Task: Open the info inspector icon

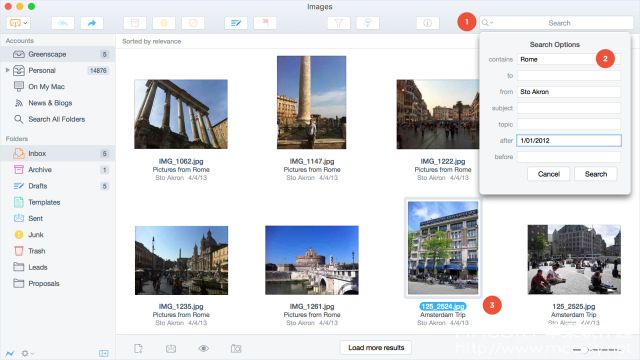Action: click(427, 23)
